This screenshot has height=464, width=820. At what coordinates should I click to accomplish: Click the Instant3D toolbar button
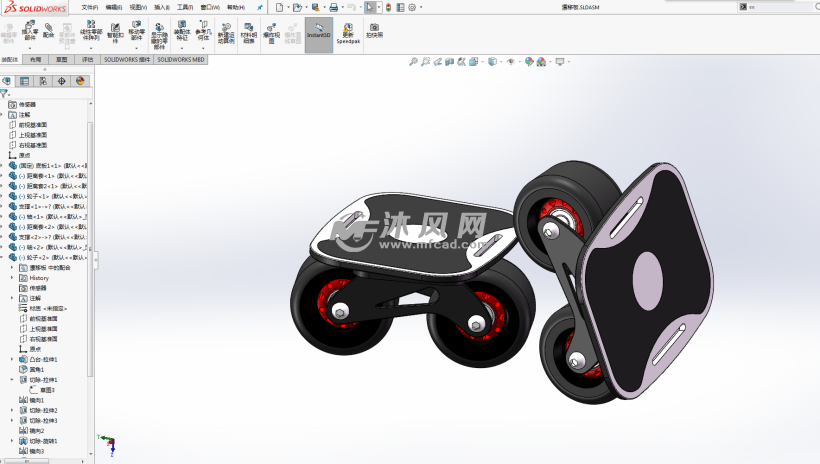[x=319, y=30]
